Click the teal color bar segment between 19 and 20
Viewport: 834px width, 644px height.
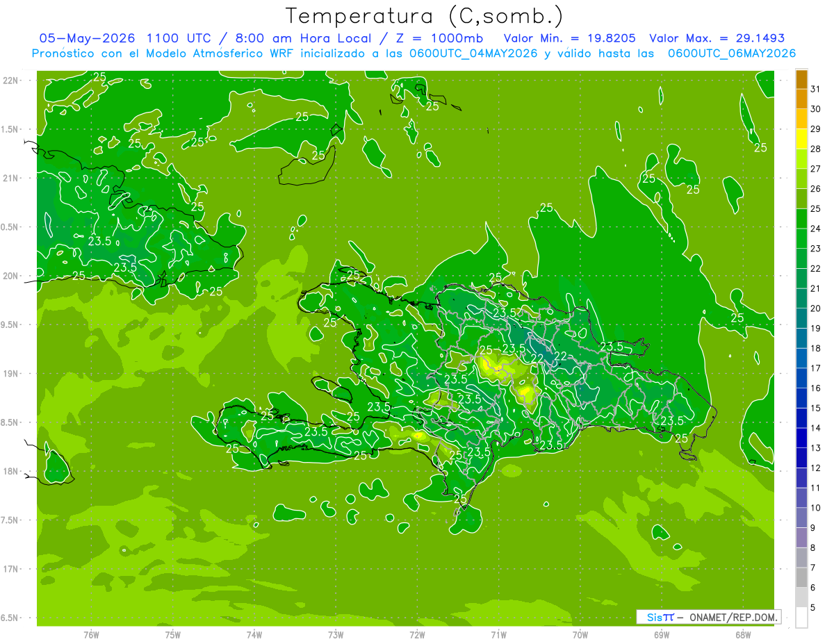801,319
